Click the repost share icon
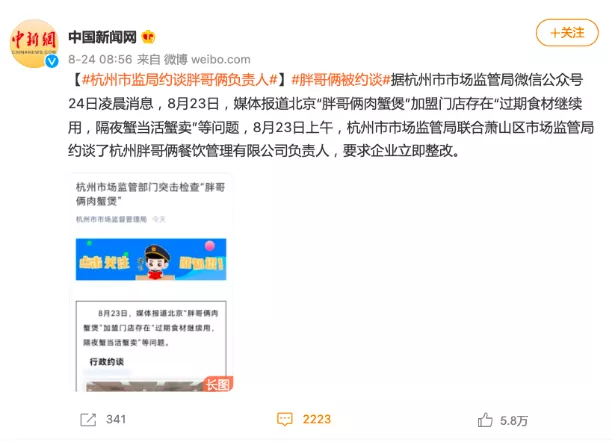This screenshot has width=612, height=442. click(88, 420)
